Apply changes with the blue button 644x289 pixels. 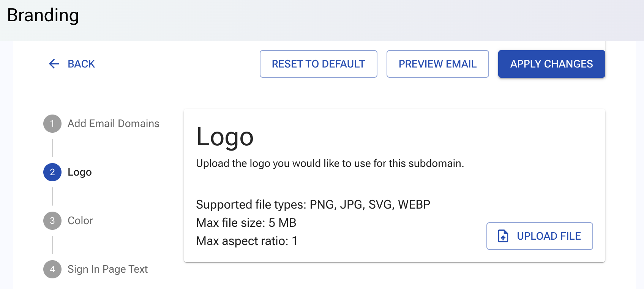click(x=552, y=64)
